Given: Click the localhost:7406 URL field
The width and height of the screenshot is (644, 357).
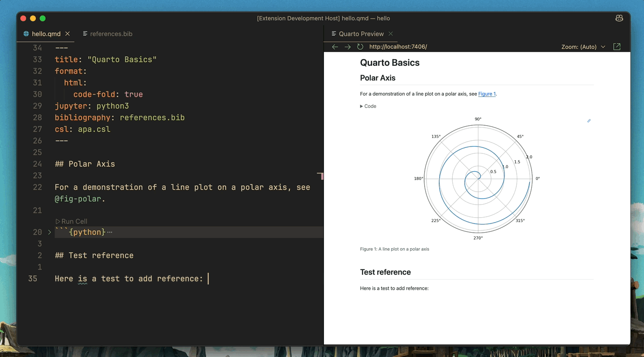Looking at the screenshot, I should (398, 47).
